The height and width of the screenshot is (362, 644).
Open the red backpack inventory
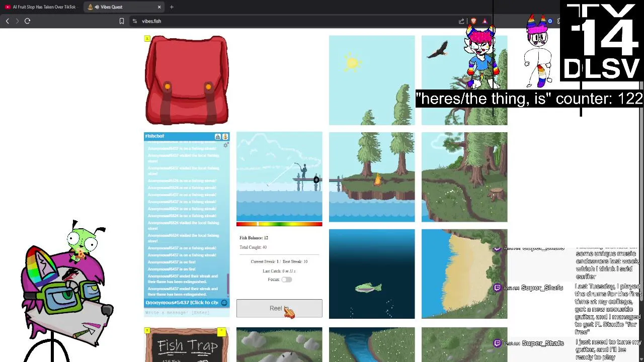(x=187, y=80)
